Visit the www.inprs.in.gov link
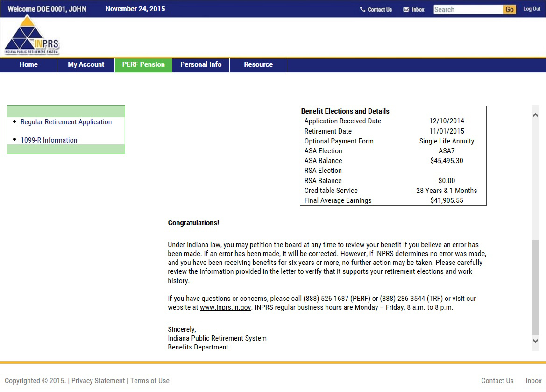 tap(226, 307)
